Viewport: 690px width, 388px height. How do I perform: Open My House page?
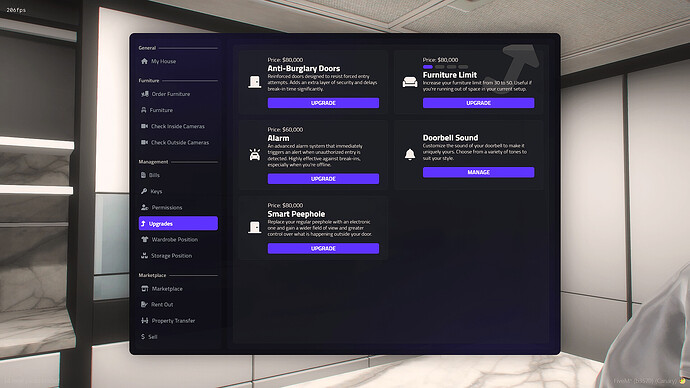(178, 61)
